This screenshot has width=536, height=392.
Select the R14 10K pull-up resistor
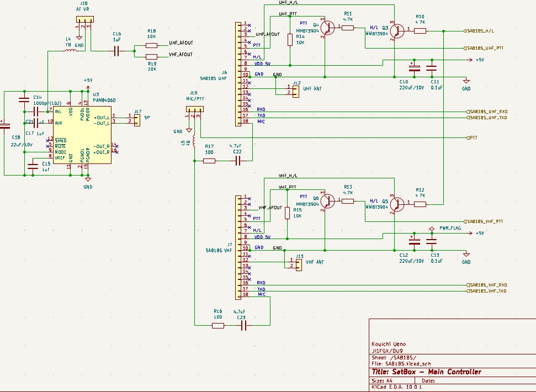click(290, 40)
